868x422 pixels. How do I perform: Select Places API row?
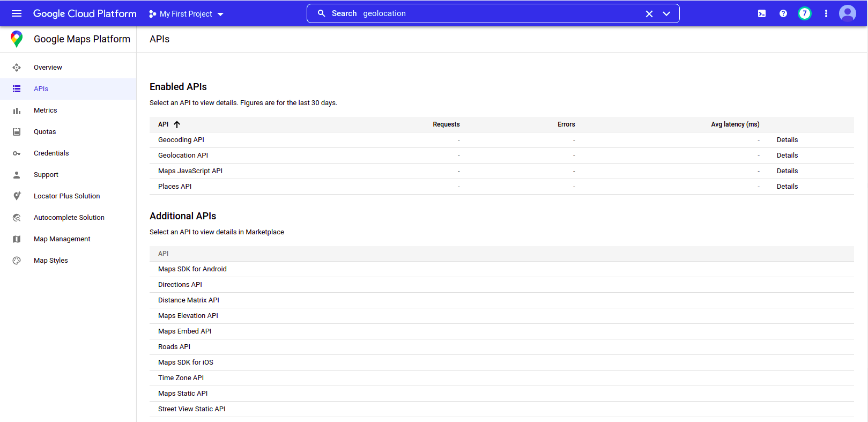click(502, 187)
